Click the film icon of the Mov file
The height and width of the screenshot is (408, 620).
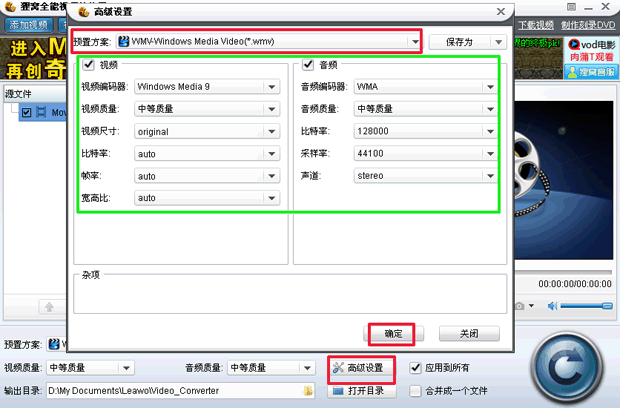(41, 112)
